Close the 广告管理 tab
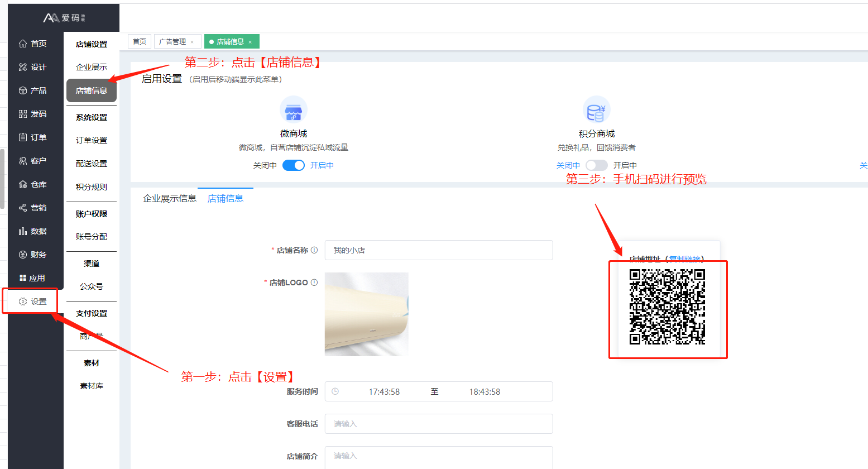Image resolution: width=868 pixels, height=469 pixels. click(x=192, y=42)
